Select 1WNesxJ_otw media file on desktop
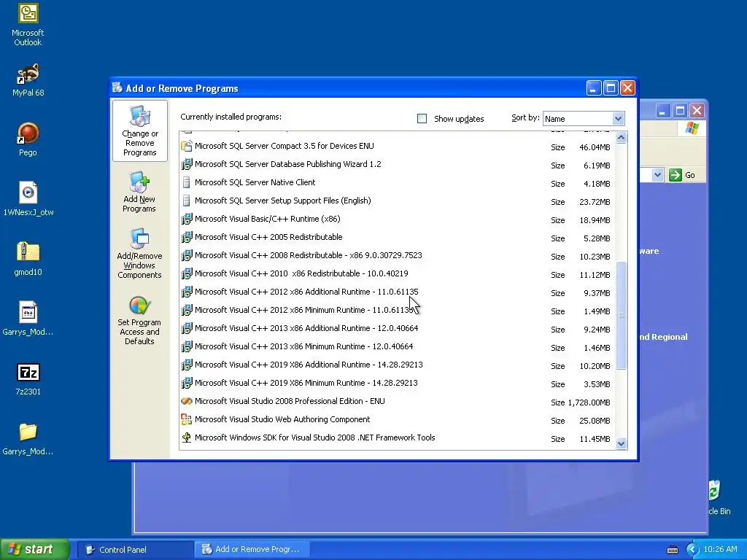Viewport: 747px width, 560px height. click(28, 199)
